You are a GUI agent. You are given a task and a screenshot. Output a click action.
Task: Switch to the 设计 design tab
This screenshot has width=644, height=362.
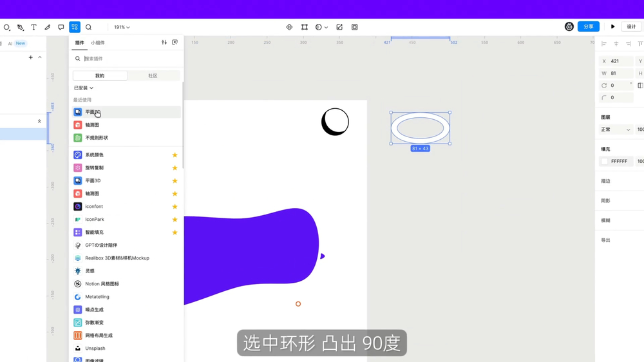click(631, 26)
